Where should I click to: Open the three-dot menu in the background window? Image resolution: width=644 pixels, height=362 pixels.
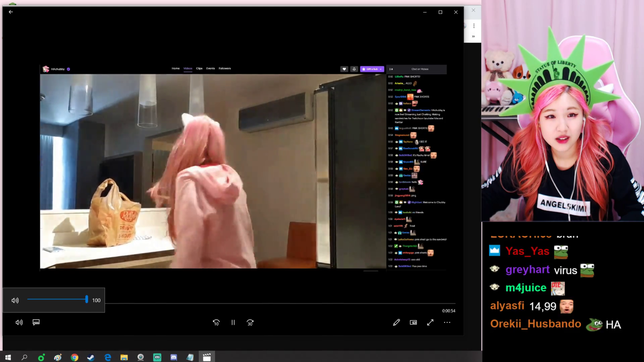474,26
